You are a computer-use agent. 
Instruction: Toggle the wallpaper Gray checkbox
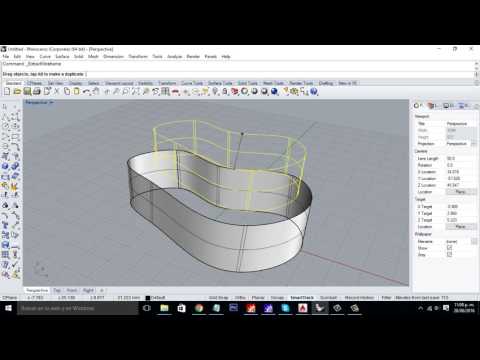click(449, 254)
